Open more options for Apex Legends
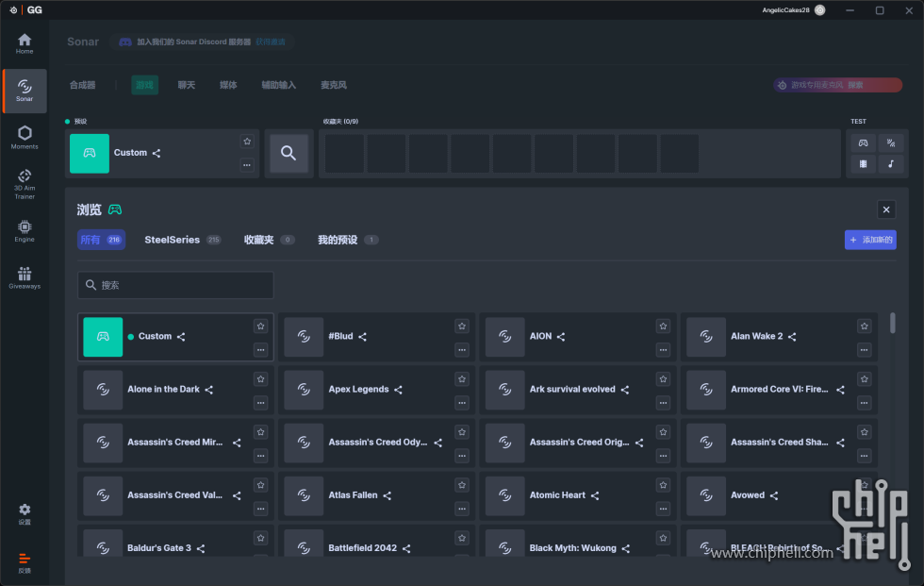Image resolution: width=924 pixels, height=586 pixels. pyautogui.click(x=462, y=403)
